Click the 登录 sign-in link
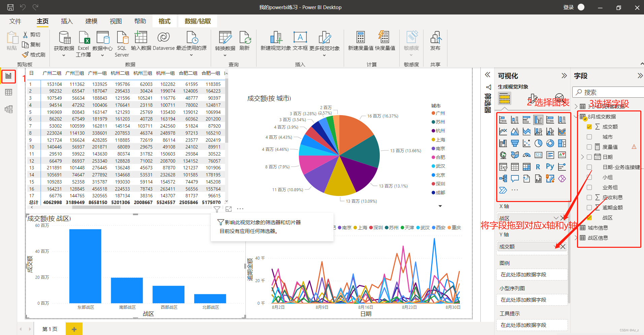 coord(568,7)
